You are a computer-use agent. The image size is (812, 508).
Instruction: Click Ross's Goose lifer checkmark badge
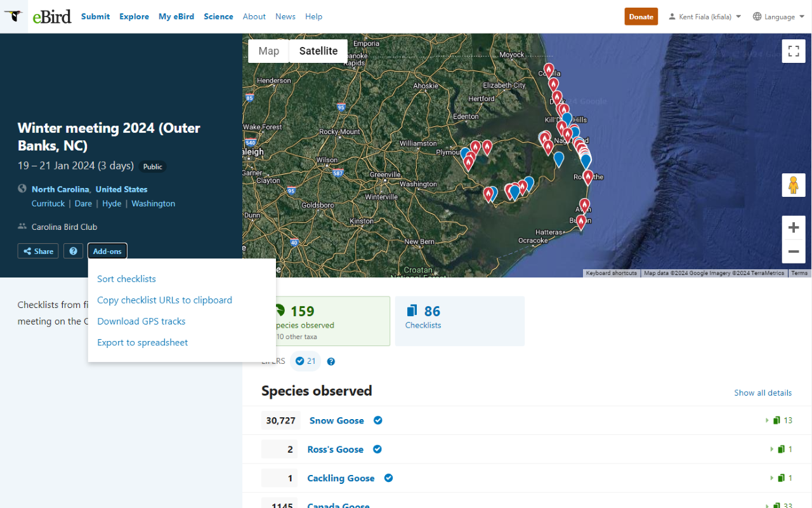coord(377,449)
